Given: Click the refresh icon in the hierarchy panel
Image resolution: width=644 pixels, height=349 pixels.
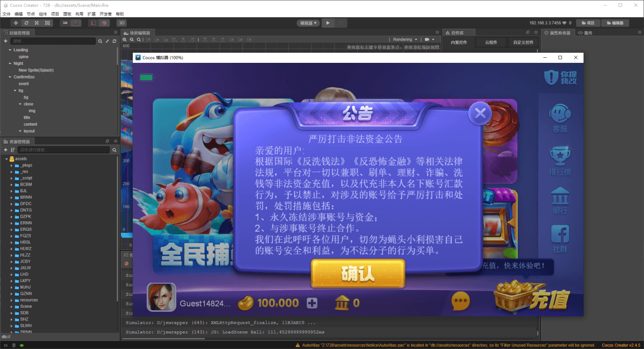Looking at the screenshot, I should tap(114, 40).
